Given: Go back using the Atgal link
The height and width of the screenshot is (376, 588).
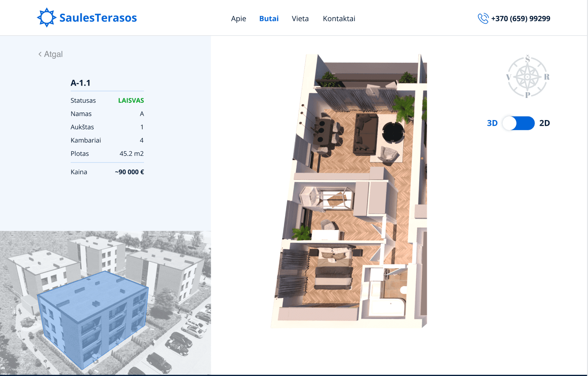Looking at the screenshot, I should click(x=53, y=54).
